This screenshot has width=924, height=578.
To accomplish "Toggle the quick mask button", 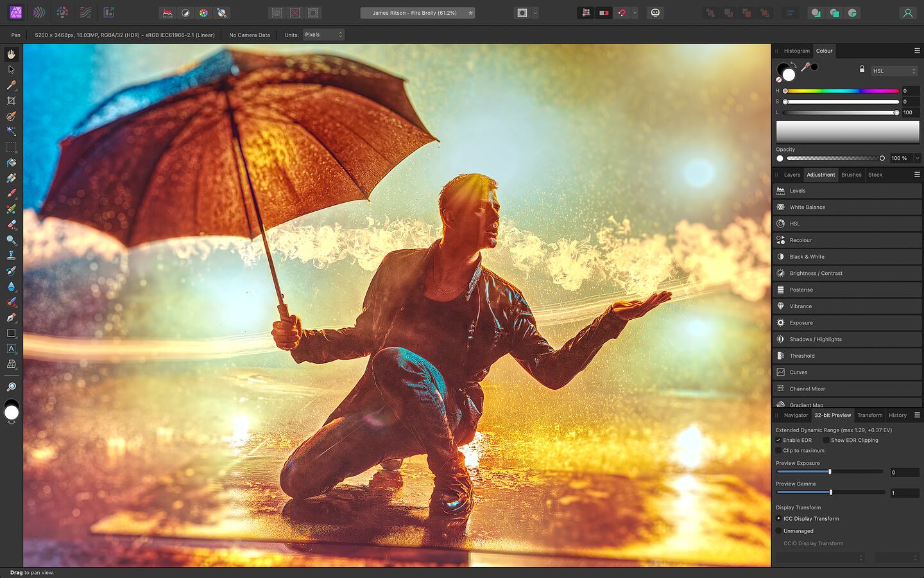I will pyautogui.click(x=522, y=13).
